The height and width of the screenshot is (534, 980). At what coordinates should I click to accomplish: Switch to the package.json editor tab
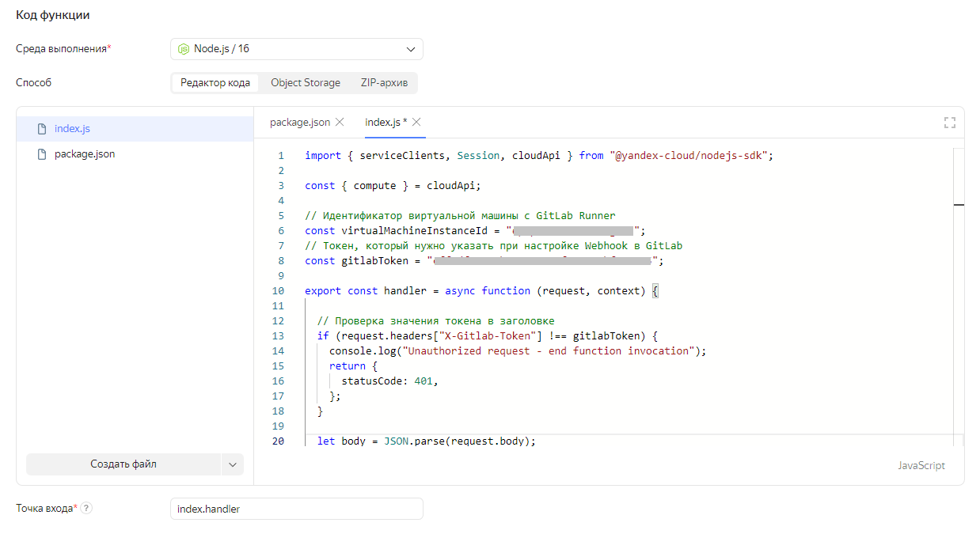tap(300, 122)
